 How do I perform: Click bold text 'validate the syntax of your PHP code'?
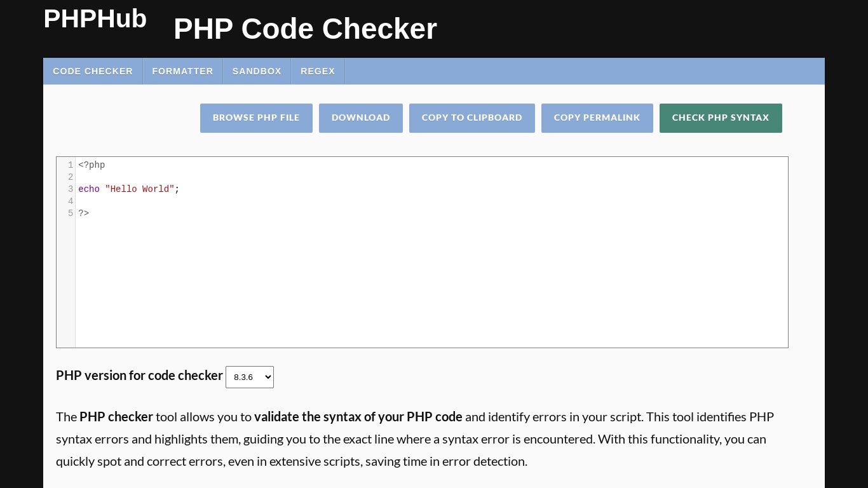[358, 417]
